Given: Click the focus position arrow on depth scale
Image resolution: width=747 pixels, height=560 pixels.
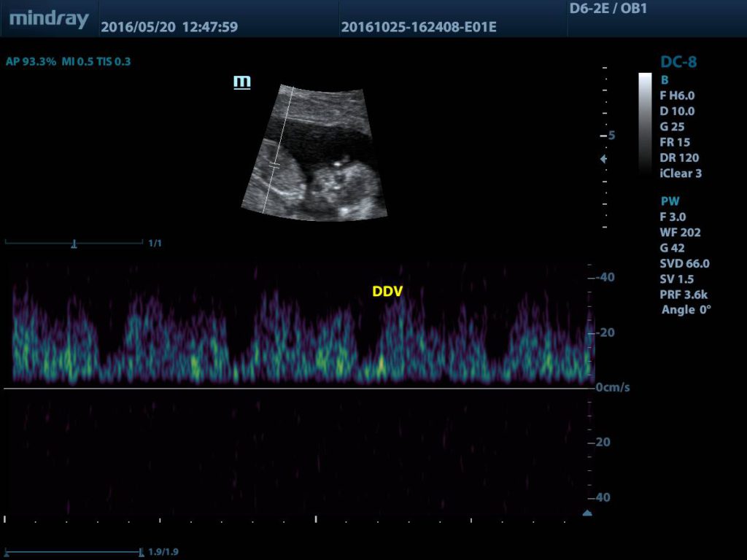Looking at the screenshot, I should tap(603, 158).
